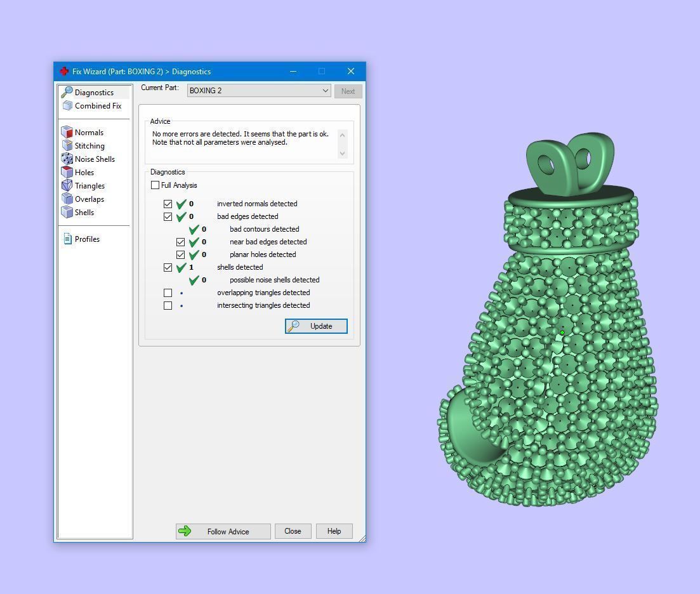Click 'possible noise shells detected' text
Image resolution: width=700 pixels, height=594 pixels.
tap(275, 280)
